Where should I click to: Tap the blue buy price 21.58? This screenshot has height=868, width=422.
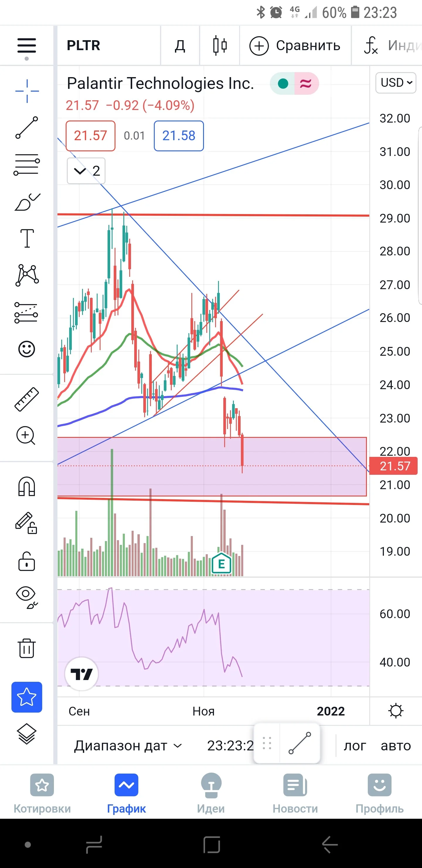tap(179, 136)
